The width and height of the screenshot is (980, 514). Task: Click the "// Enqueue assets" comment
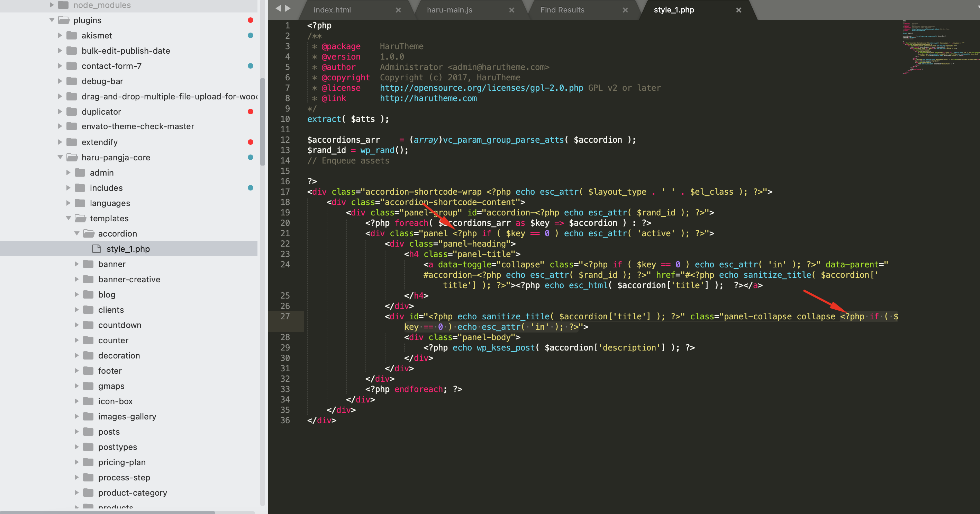click(348, 161)
